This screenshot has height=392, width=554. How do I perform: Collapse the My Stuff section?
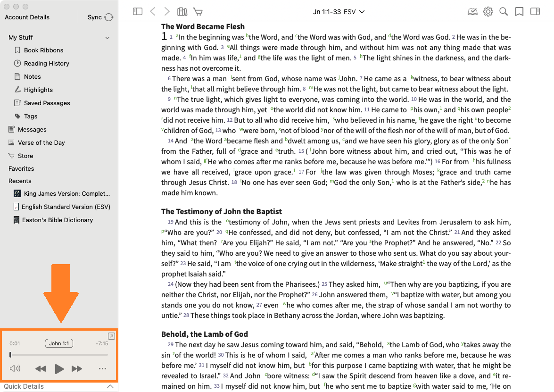pos(107,38)
